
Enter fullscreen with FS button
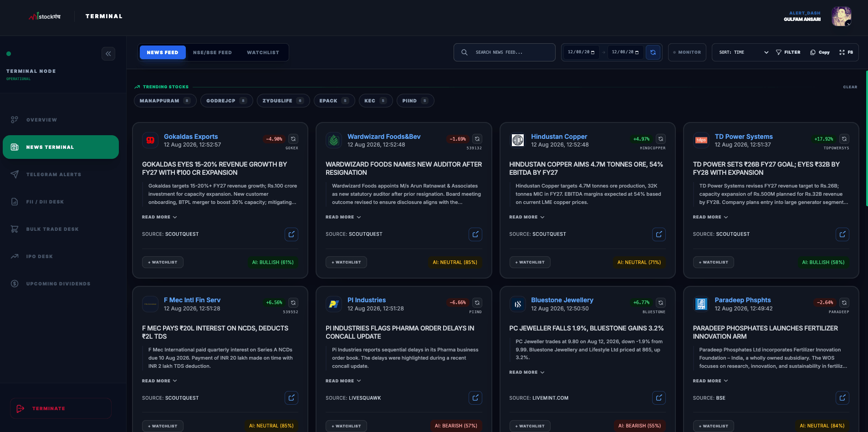(x=846, y=52)
